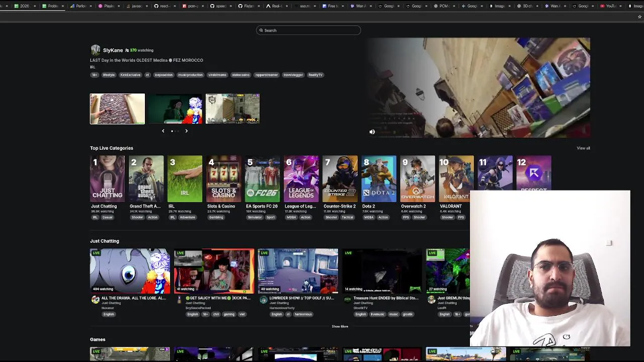
Task: Open HarmoniousYurly stream's channel avatar
Action: (263, 300)
